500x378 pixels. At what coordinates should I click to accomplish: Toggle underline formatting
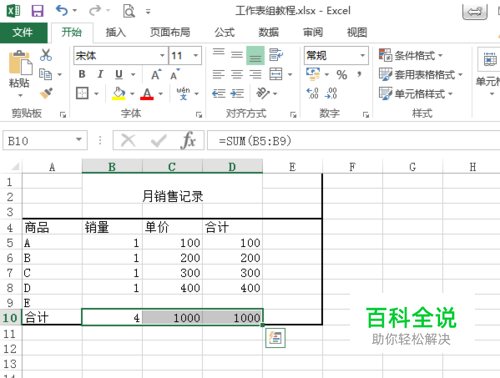coord(119,74)
